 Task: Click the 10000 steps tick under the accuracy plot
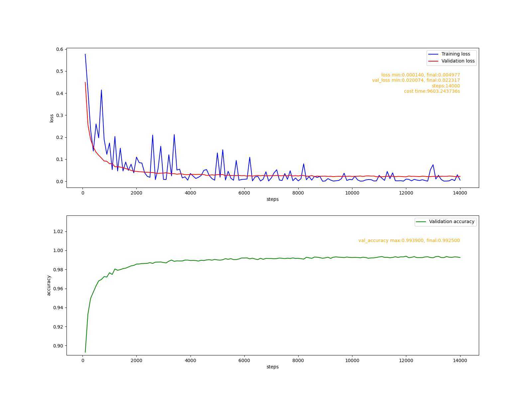click(352, 360)
